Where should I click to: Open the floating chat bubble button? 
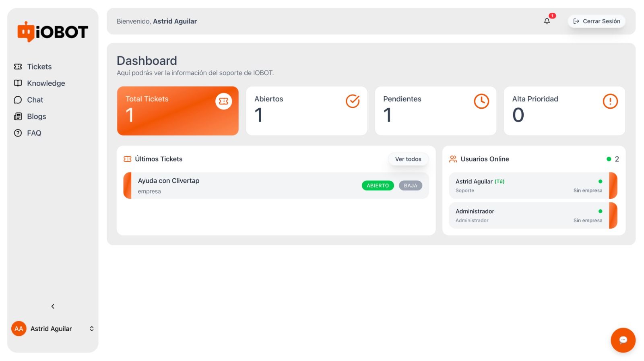click(623, 340)
